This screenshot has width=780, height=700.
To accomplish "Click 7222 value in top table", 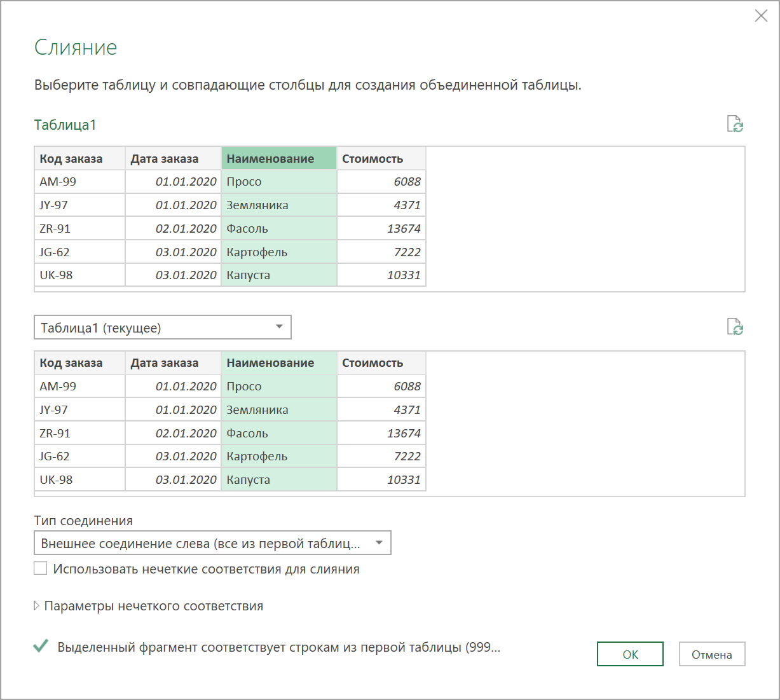I will [381, 252].
